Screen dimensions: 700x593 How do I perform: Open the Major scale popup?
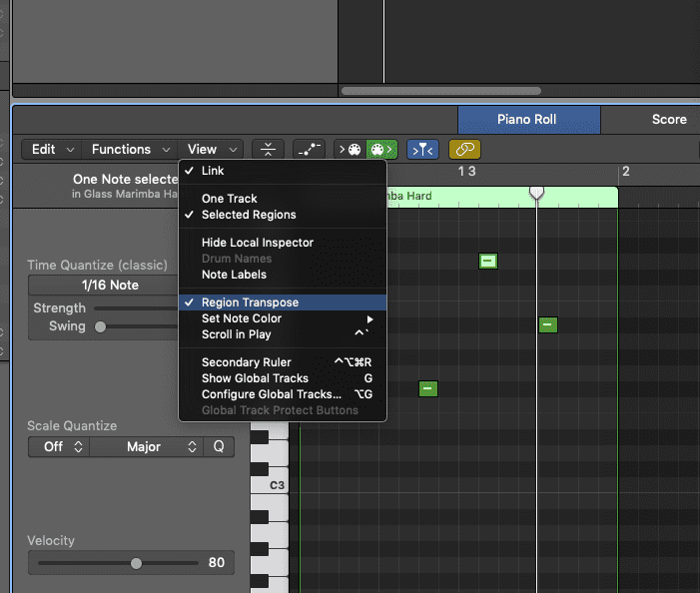point(146,446)
